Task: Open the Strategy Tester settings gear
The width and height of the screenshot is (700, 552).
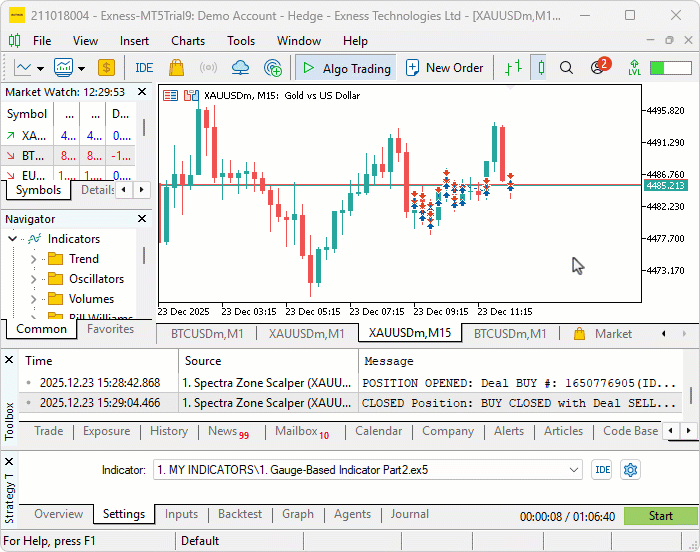Action: tap(630, 470)
